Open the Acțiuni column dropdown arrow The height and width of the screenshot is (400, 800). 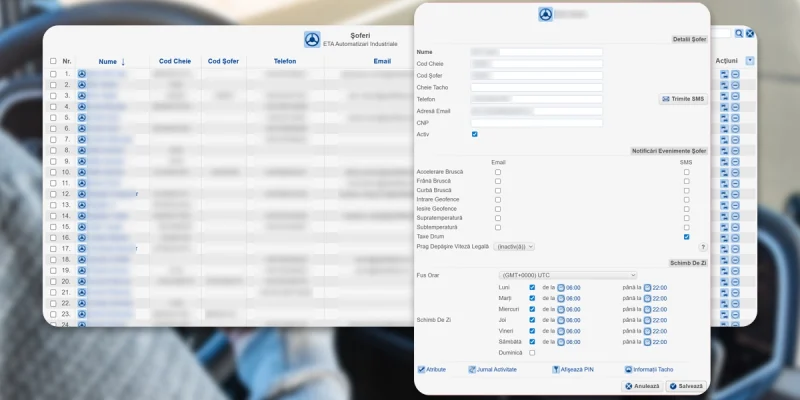pos(750,61)
